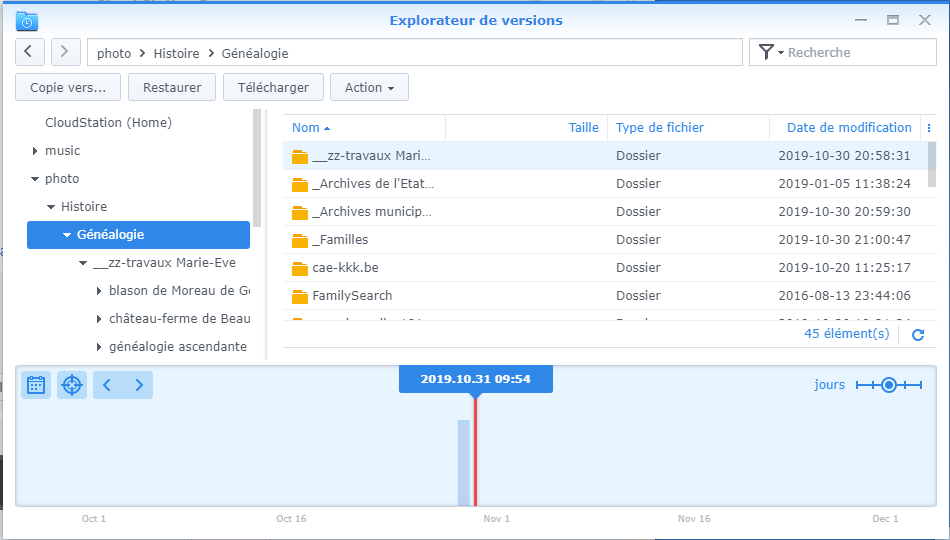The width and height of the screenshot is (950, 540).
Task: Click date 2016-08-13 23:44:06 cell
Action: (845, 296)
